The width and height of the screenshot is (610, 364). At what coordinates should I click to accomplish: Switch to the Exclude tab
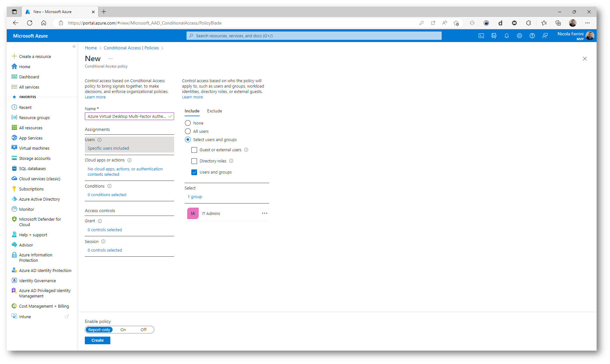tap(214, 111)
